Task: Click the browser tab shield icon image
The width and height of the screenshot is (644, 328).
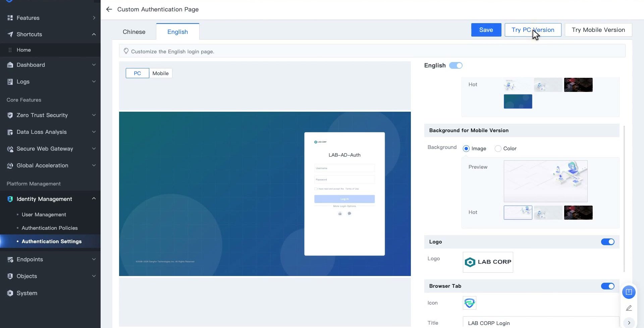Action: click(x=469, y=303)
